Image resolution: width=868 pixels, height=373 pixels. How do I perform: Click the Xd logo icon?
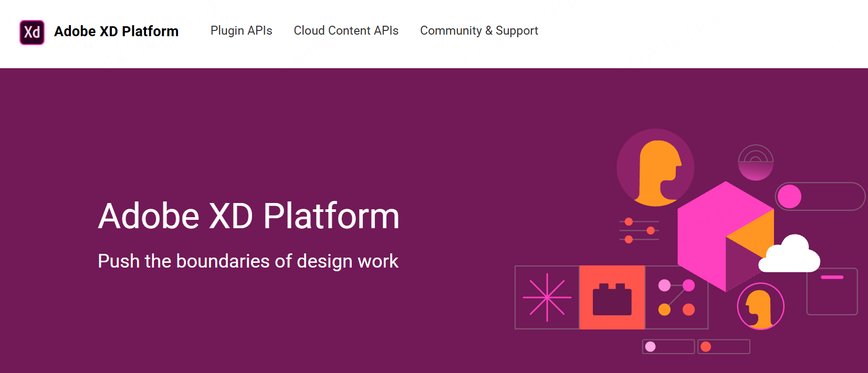[32, 32]
